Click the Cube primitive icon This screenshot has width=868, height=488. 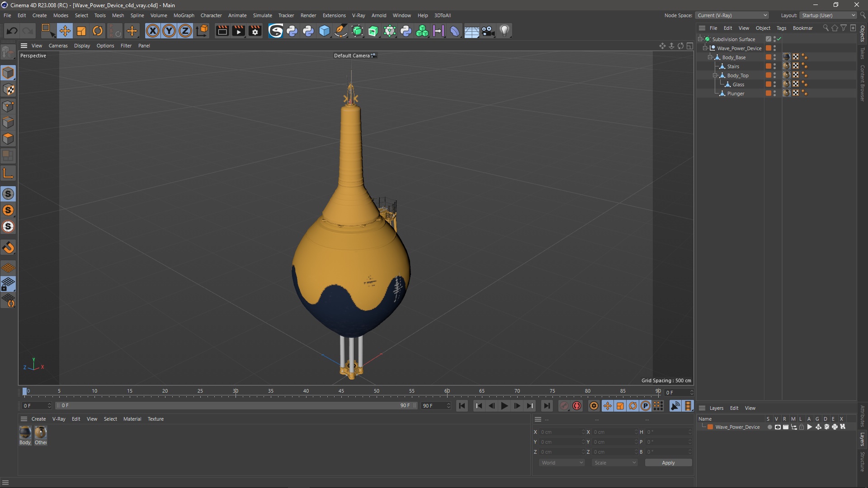(x=325, y=31)
